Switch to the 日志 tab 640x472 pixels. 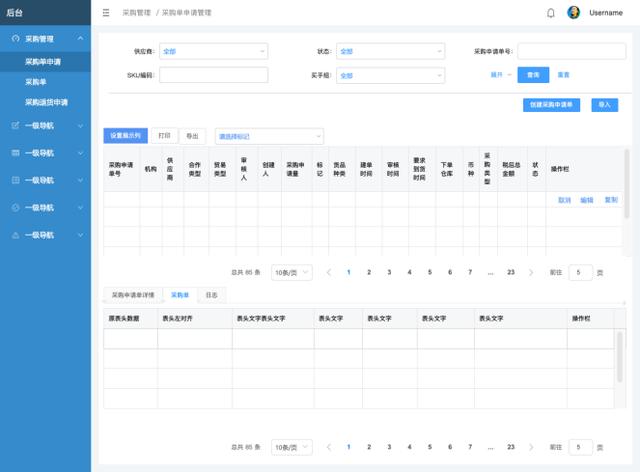tap(211, 295)
